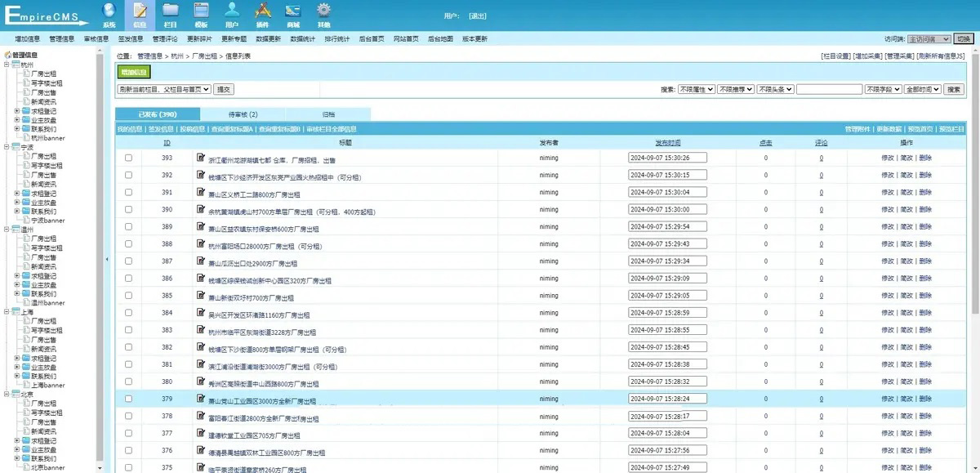Expand 求租登记 under the 杭州 tree
Screen dimensions: 980x473
(x=17, y=110)
